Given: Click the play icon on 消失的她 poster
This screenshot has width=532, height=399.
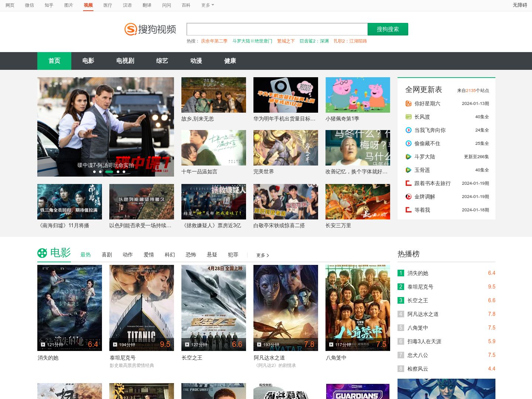Looking at the screenshot, I should 43,345.
